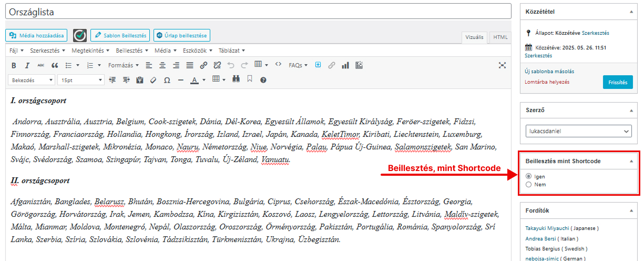
Task: Decrease indent of paragraph
Action: coord(112,80)
